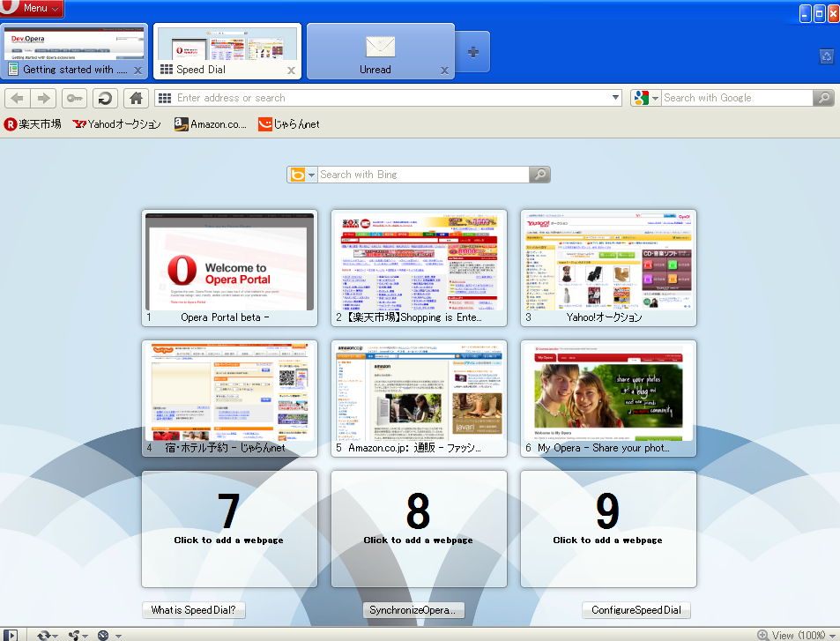The height and width of the screenshot is (641, 840).
Task: Open the 楽天市場 bookmark
Action: [33, 124]
